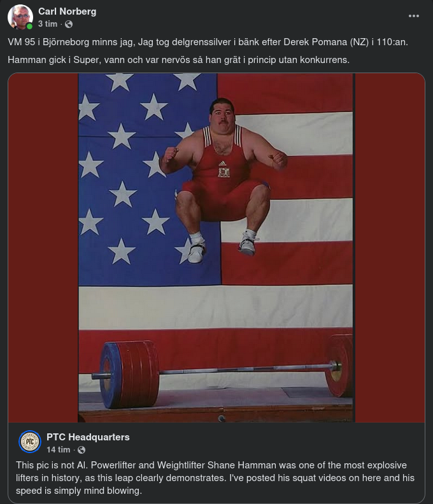Open the three-dot post options menu

[413, 16]
